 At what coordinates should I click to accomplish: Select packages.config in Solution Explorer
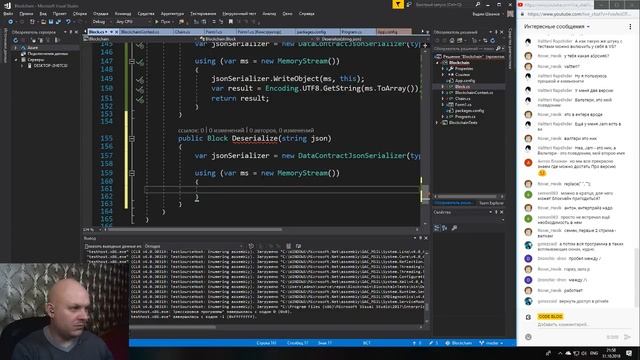pos(469,111)
